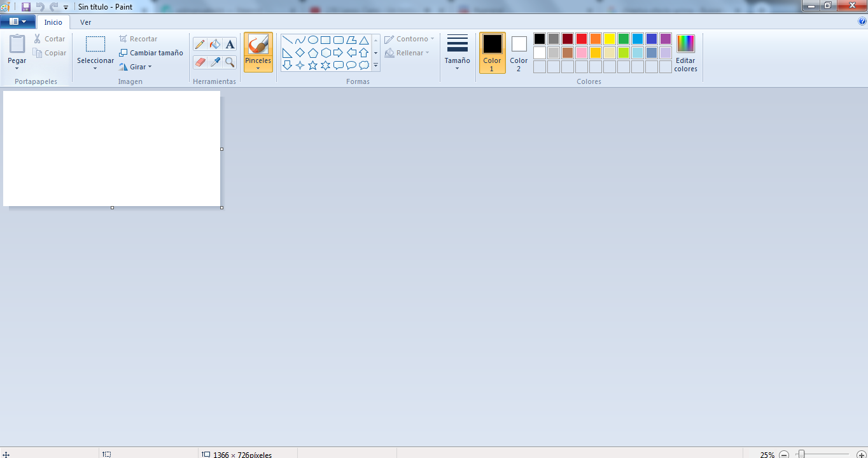Click the Cortar button
This screenshot has width=868, height=458.
pyautogui.click(x=50, y=39)
